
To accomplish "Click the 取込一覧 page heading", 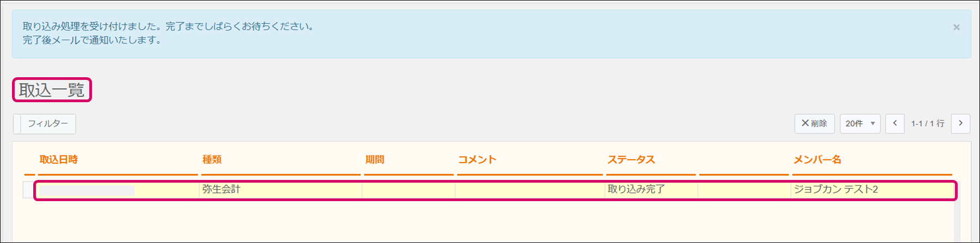I will (x=52, y=90).
